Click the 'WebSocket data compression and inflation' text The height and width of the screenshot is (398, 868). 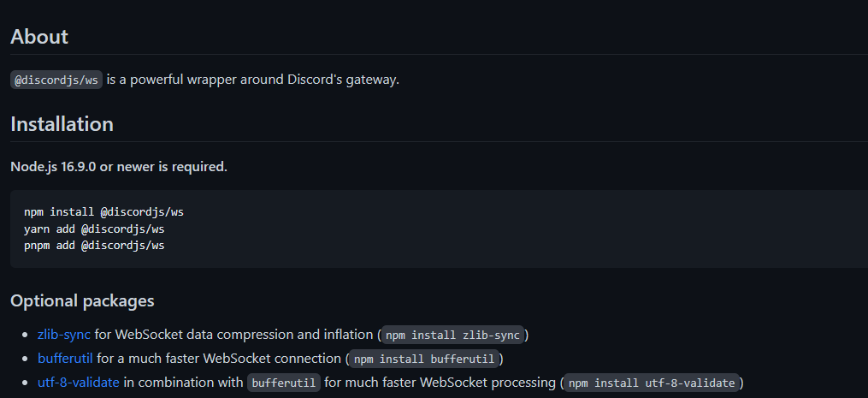click(x=244, y=335)
